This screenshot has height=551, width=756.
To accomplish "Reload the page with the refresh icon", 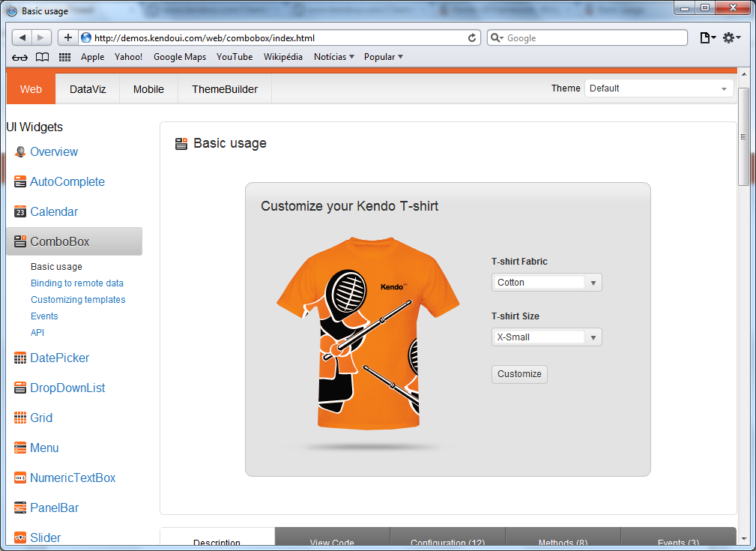I will pyautogui.click(x=472, y=37).
